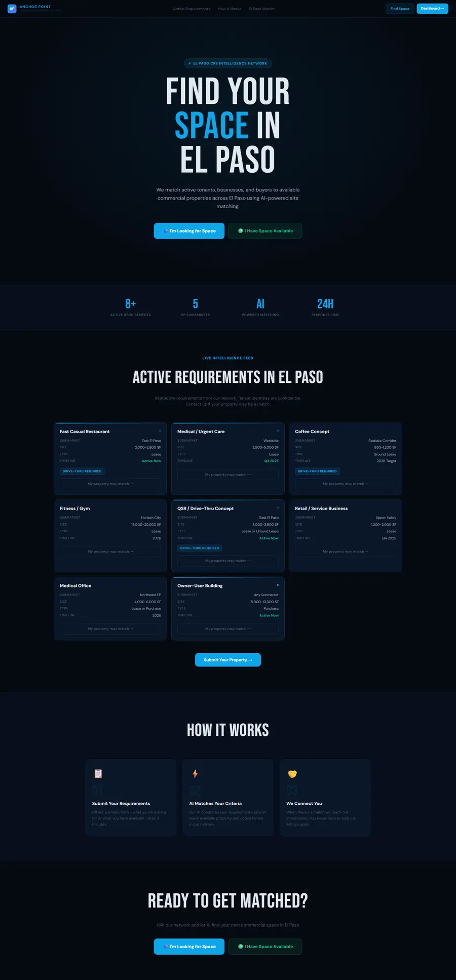Open the Retail / Service Business card title
Image resolution: width=456 pixels, height=980 pixels.
tap(321, 508)
